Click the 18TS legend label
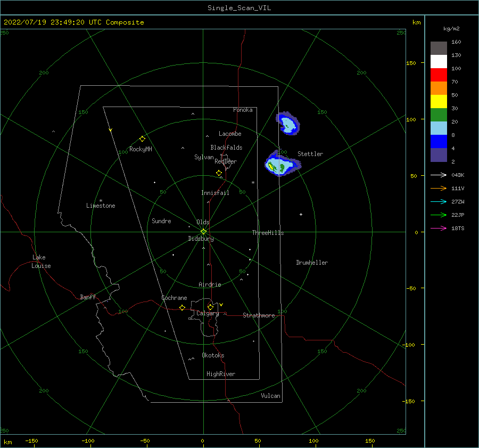479x448 pixels. tap(458, 228)
